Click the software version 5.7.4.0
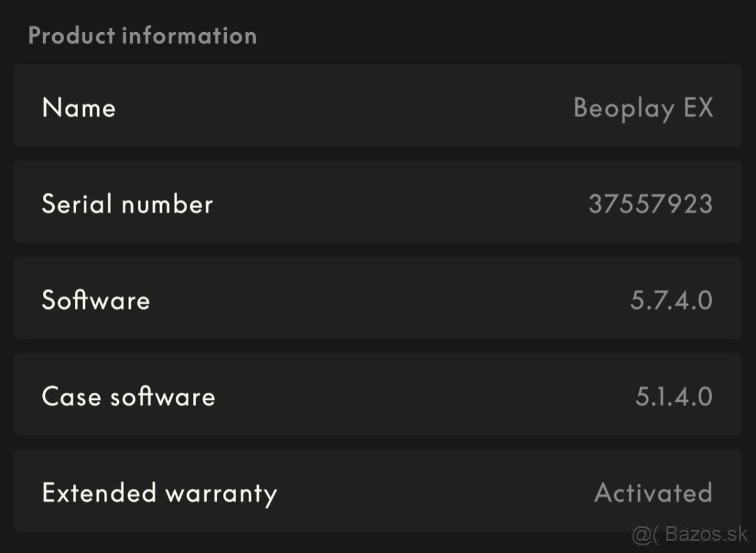This screenshot has width=756, height=553. tap(671, 300)
